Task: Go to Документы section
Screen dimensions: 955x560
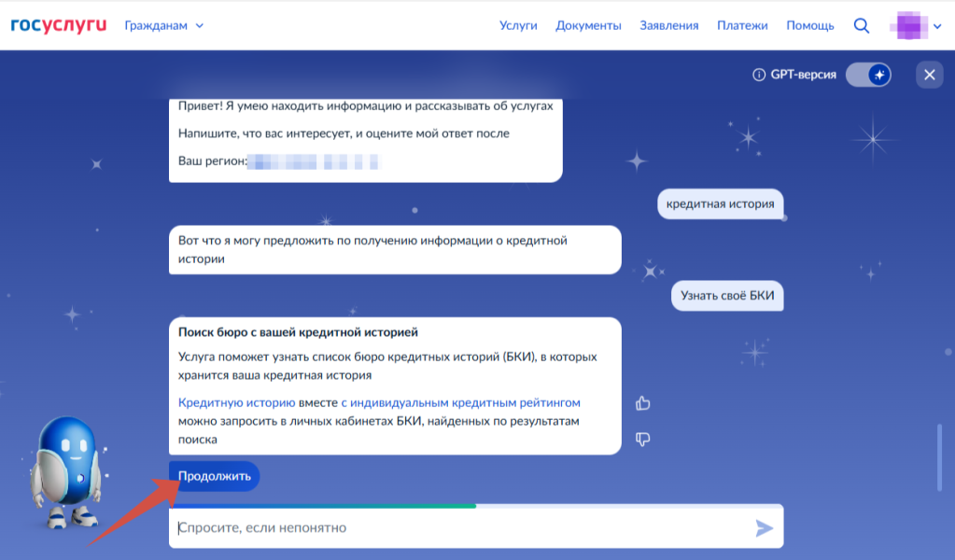Action: click(588, 25)
